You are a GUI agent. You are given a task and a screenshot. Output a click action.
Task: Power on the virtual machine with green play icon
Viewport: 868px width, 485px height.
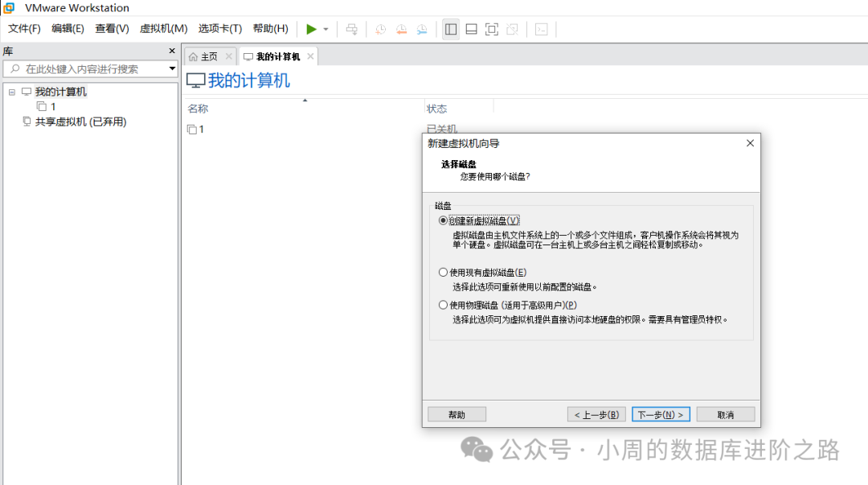click(311, 29)
